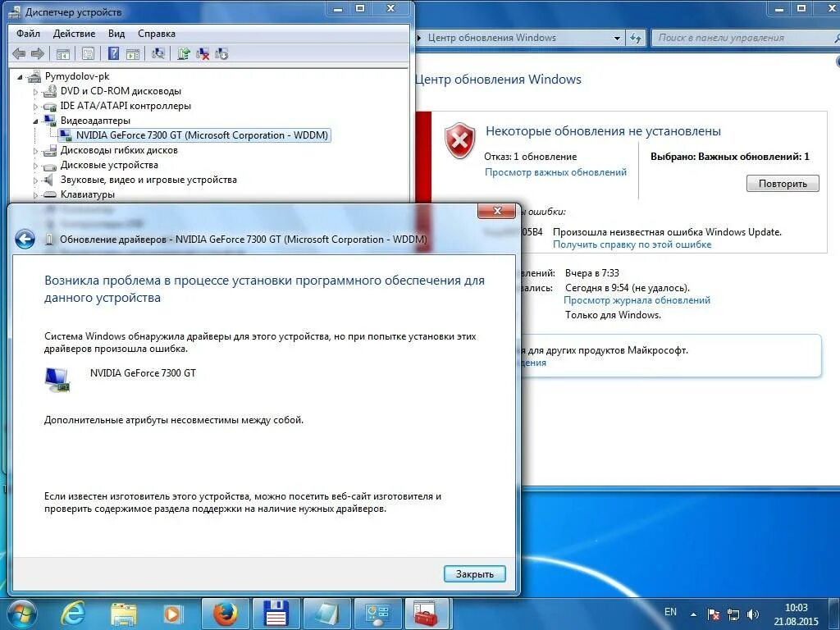This screenshot has width=840, height=630.
Task: Open Получить справку по этой ошибке link
Action: click(632, 244)
